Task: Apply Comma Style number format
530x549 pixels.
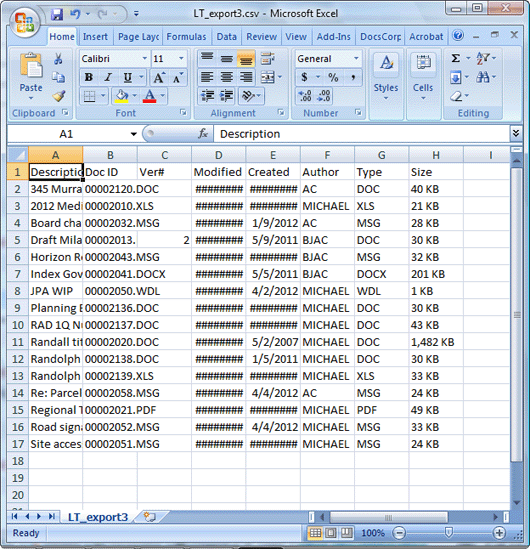Action: [353, 77]
